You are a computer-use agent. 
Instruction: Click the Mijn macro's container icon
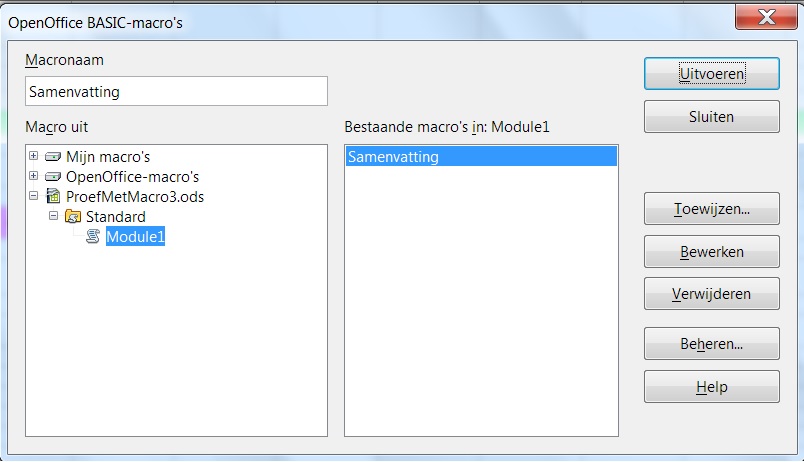point(53,157)
